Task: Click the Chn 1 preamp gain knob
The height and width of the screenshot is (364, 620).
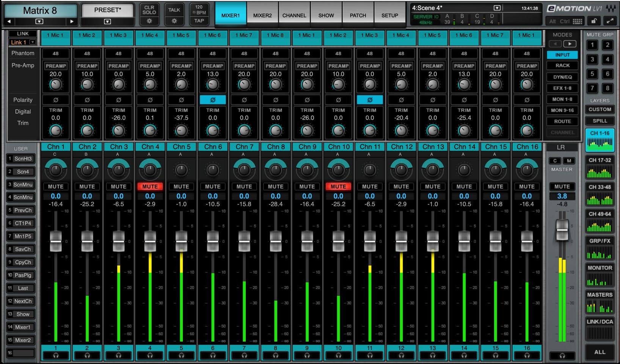Action: pos(56,84)
